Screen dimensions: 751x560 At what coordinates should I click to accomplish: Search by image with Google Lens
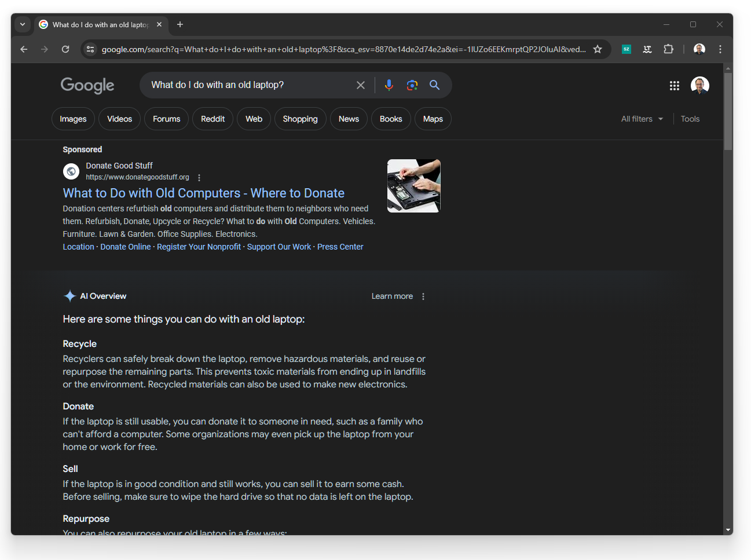[412, 85]
